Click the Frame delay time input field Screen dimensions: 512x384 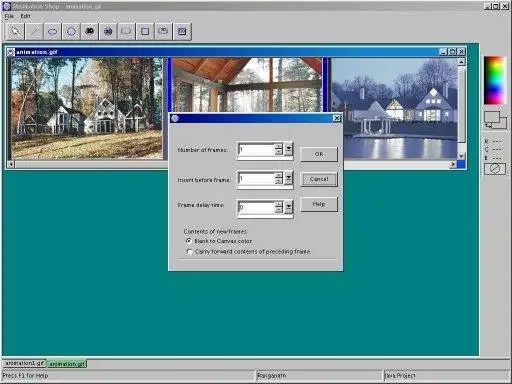pyautogui.click(x=257, y=207)
